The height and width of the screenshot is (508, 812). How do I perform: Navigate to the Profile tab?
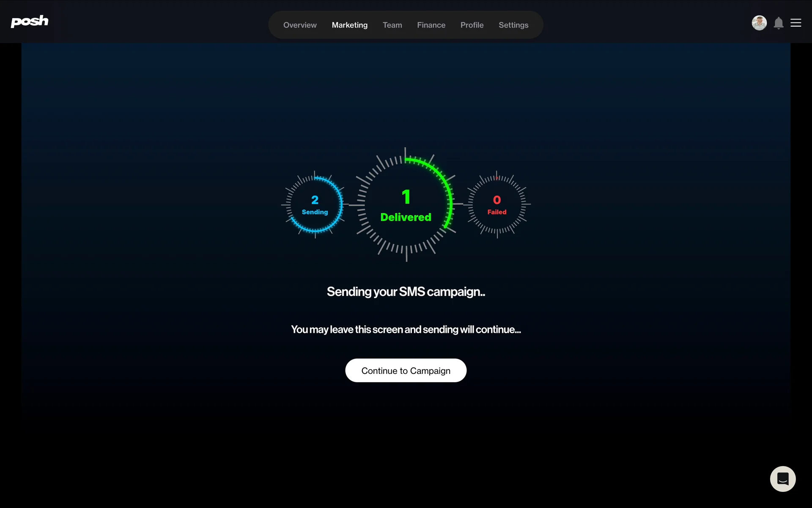472,25
